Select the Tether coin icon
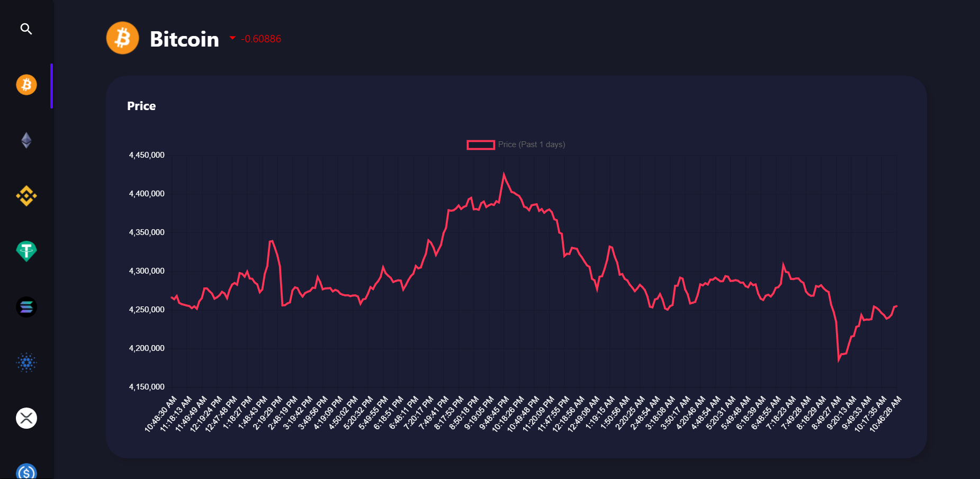The image size is (980, 479). (x=26, y=251)
